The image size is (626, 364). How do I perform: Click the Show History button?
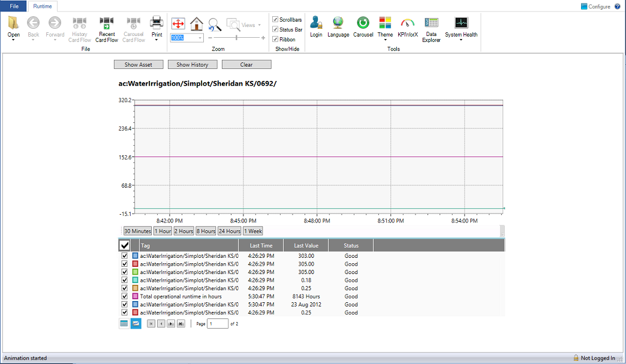pyautogui.click(x=192, y=65)
